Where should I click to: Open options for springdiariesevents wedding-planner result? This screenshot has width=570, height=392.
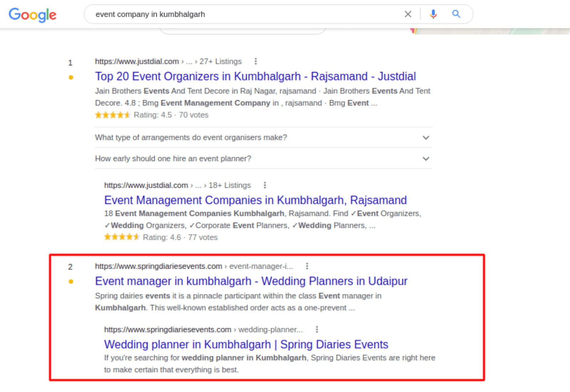(317, 329)
